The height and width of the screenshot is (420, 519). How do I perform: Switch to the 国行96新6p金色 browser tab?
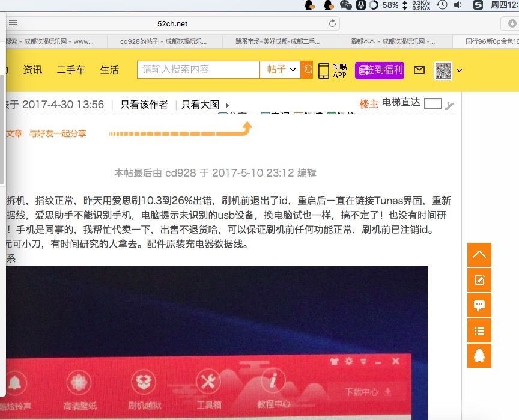[486, 41]
